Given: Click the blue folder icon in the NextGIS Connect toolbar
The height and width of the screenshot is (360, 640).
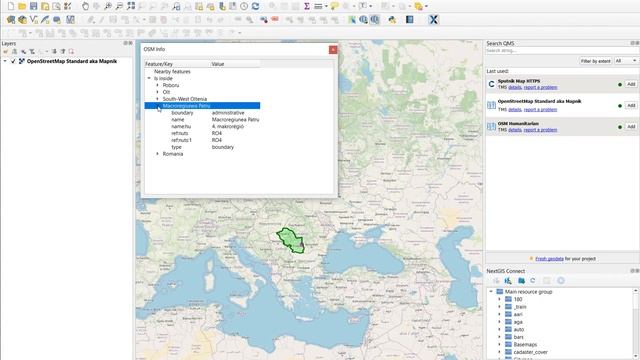Looking at the screenshot, I should [521, 281].
